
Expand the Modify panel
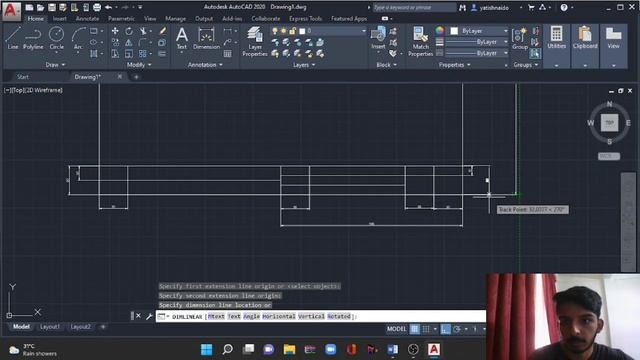click(139, 65)
